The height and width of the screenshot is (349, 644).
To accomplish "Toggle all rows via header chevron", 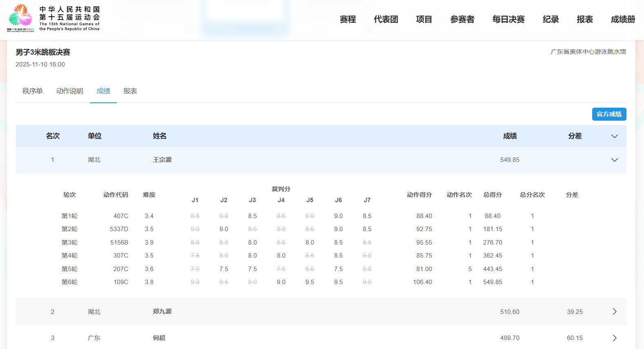I will 614,136.
